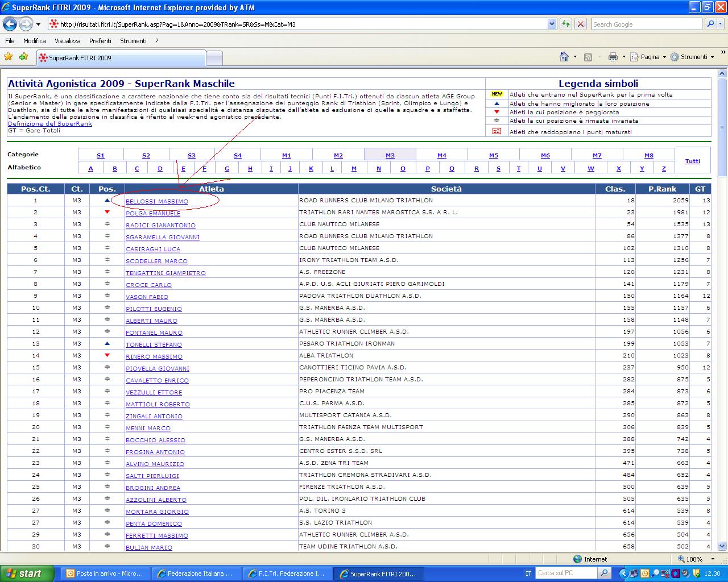Click the Tutti link
728x582 pixels.
tap(693, 161)
